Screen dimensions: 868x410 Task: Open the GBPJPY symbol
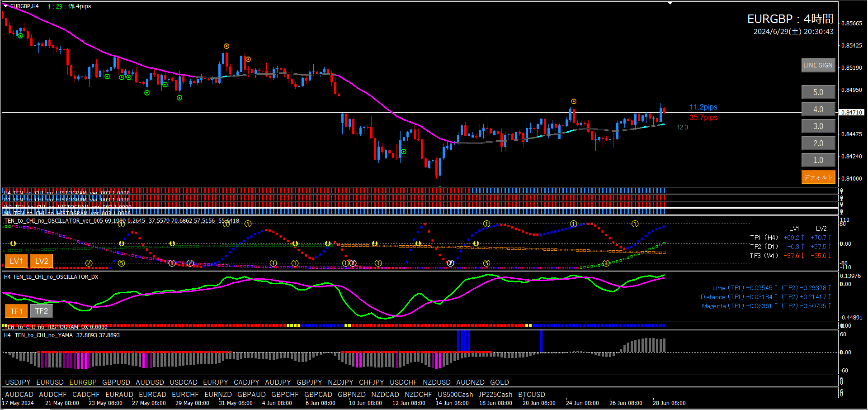tap(309, 382)
